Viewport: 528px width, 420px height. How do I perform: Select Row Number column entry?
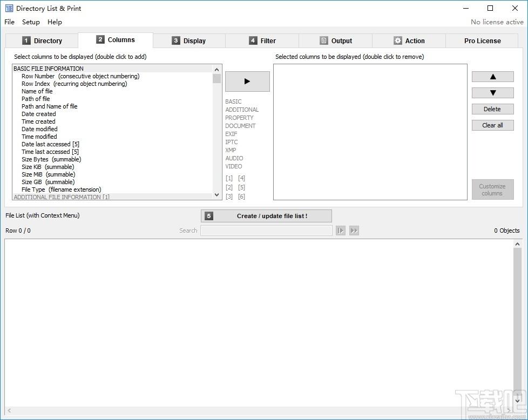tap(112, 76)
